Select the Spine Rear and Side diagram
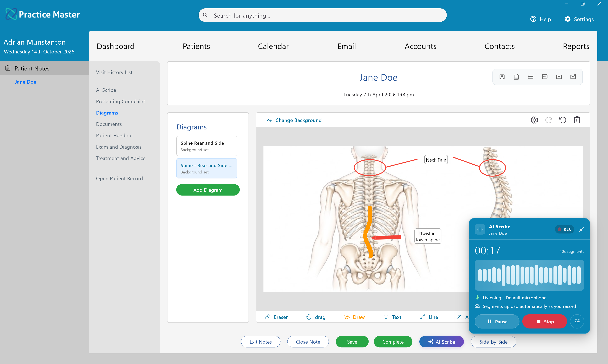608x364 pixels. pyautogui.click(x=207, y=146)
